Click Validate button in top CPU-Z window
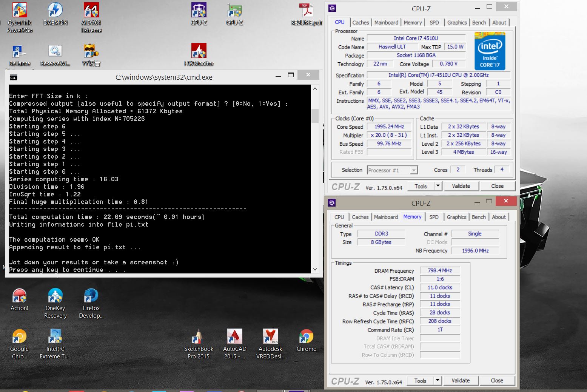This screenshot has width=587, height=392. pos(461,186)
